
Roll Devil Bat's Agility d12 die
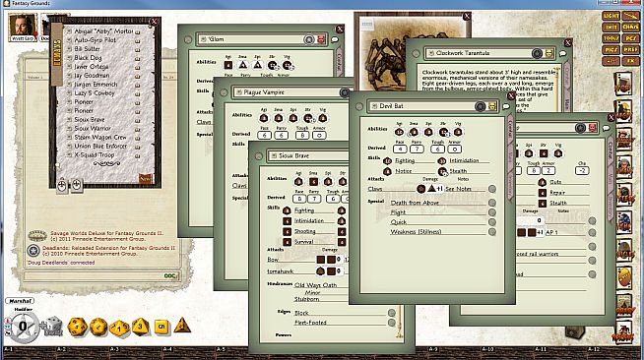[399, 132]
